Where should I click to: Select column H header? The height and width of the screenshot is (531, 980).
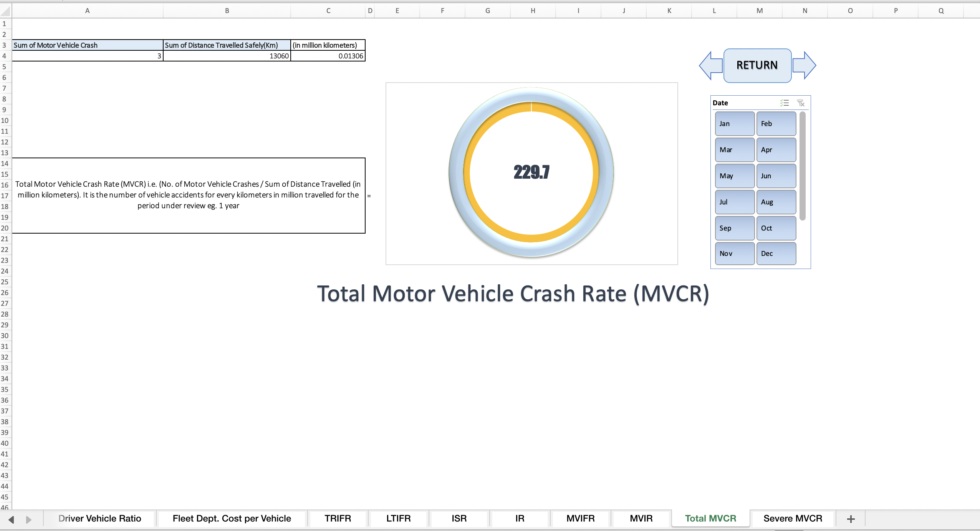coord(533,11)
